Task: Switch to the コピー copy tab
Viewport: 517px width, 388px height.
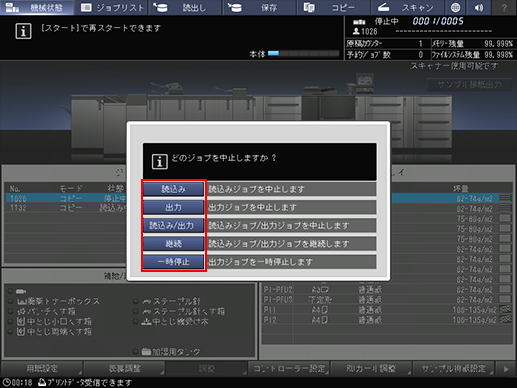Action: pyautogui.click(x=333, y=7)
